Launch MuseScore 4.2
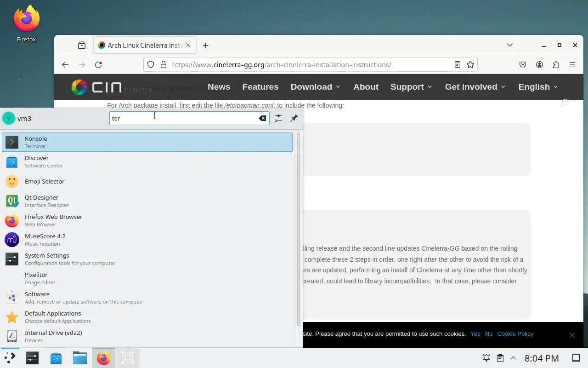Screen dimensions: 588x368 pyautogui.click(x=147, y=240)
